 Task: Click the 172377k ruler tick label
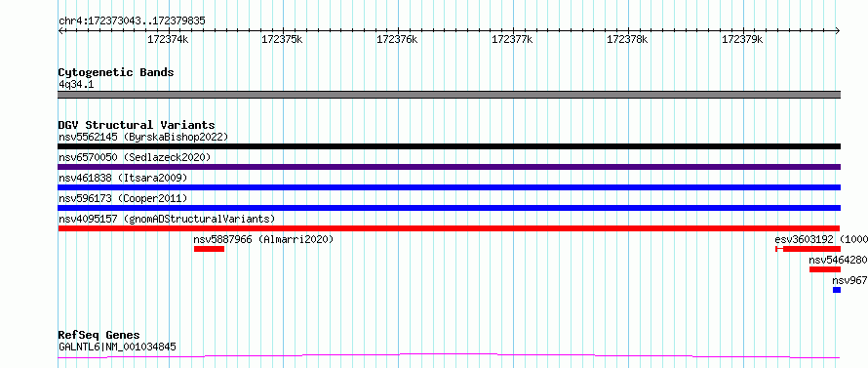click(513, 39)
